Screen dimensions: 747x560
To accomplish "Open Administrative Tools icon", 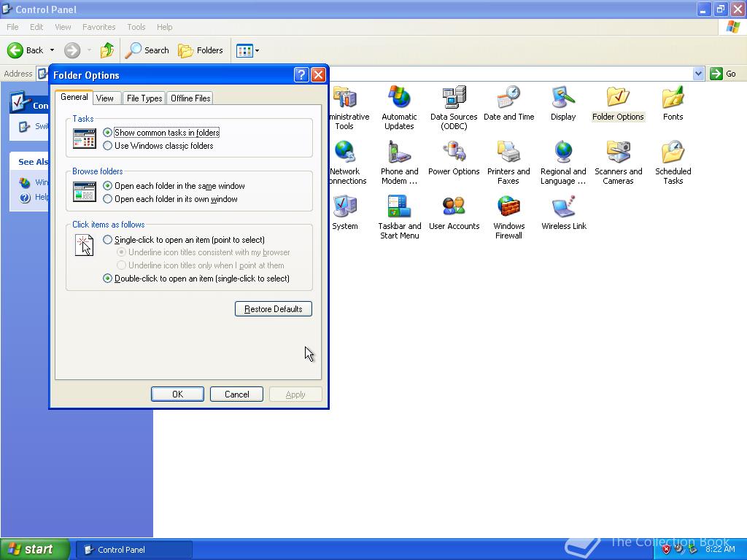I will pyautogui.click(x=349, y=108).
